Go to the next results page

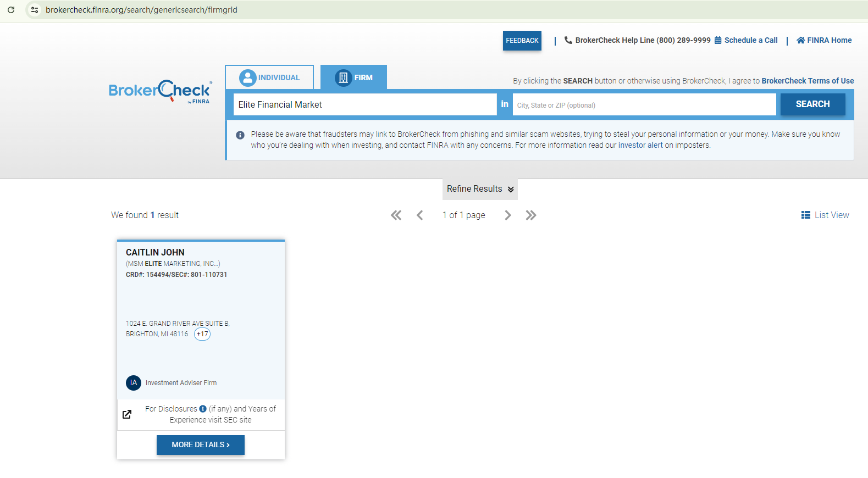(x=508, y=215)
